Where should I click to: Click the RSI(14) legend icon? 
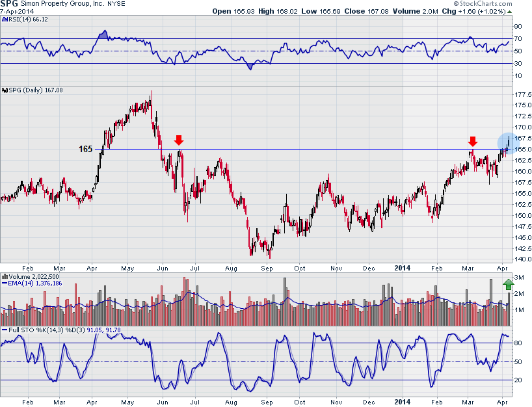pos(5,20)
